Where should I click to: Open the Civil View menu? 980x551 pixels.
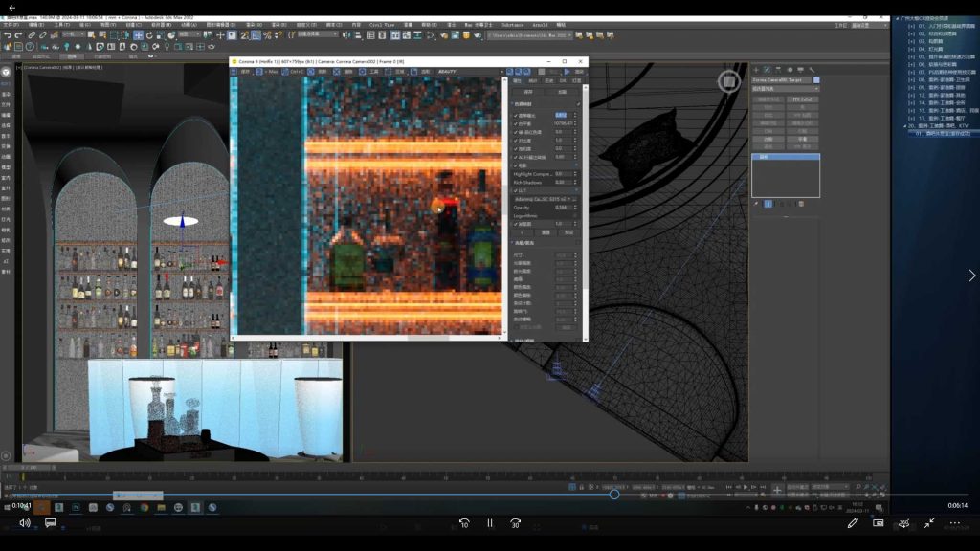click(382, 25)
